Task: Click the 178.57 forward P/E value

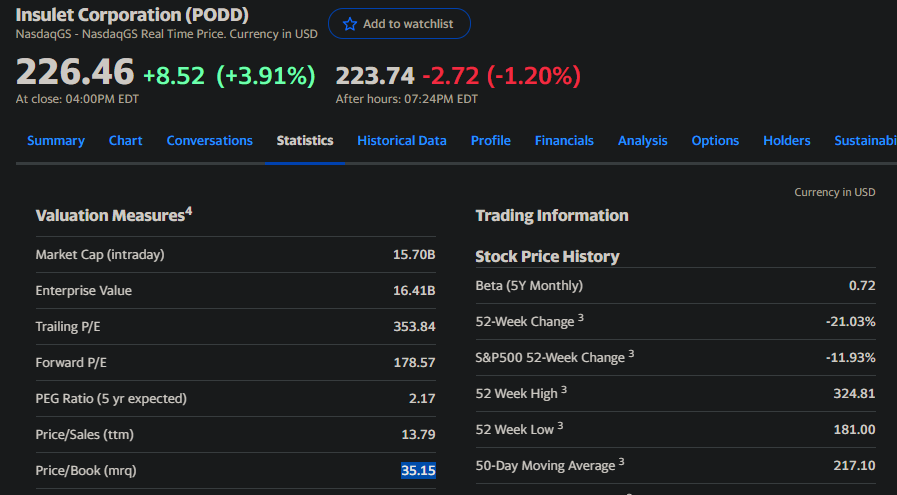Action: (x=414, y=362)
